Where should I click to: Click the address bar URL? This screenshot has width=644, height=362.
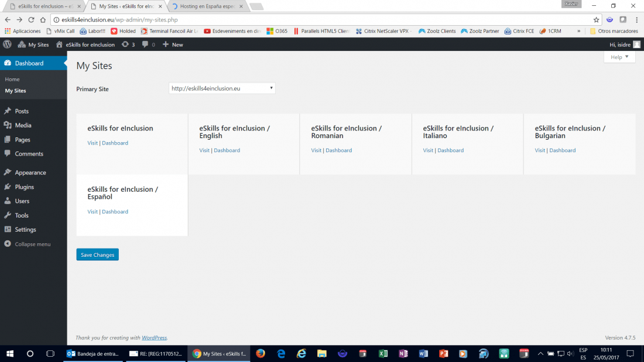pos(119,20)
